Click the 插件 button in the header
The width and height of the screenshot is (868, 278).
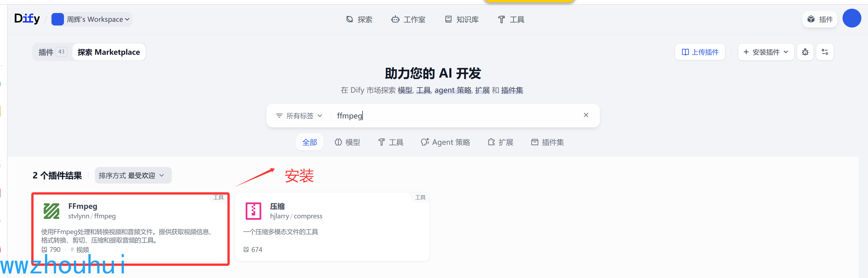click(x=820, y=20)
